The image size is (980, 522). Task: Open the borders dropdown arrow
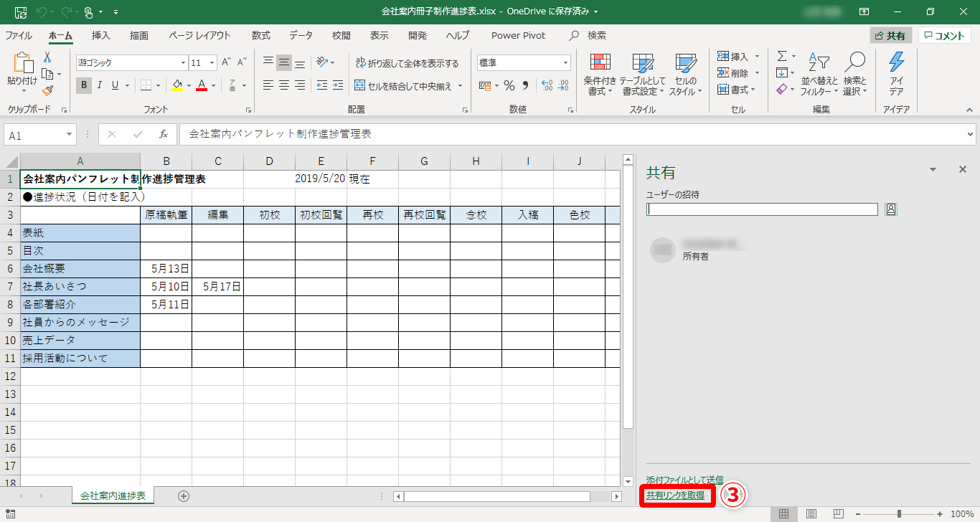158,85
